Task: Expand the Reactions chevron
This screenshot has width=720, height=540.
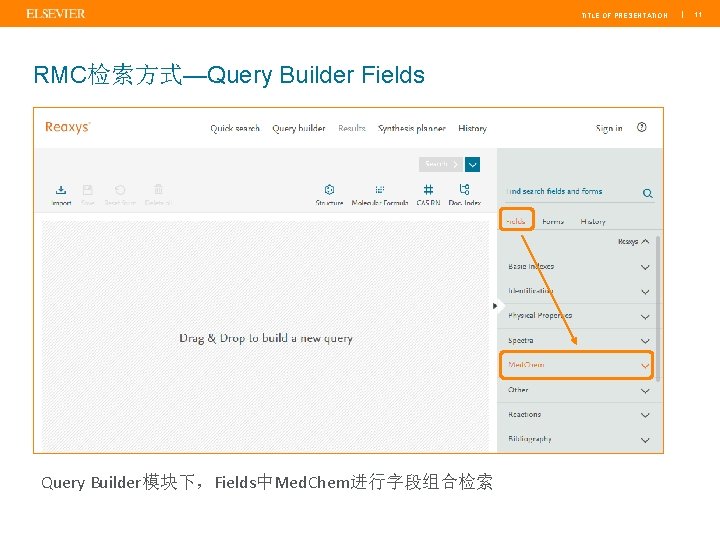Action: coord(645,415)
